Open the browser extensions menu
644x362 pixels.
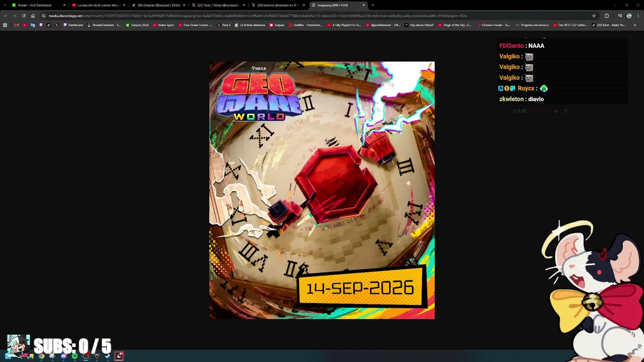(x=606, y=16)
